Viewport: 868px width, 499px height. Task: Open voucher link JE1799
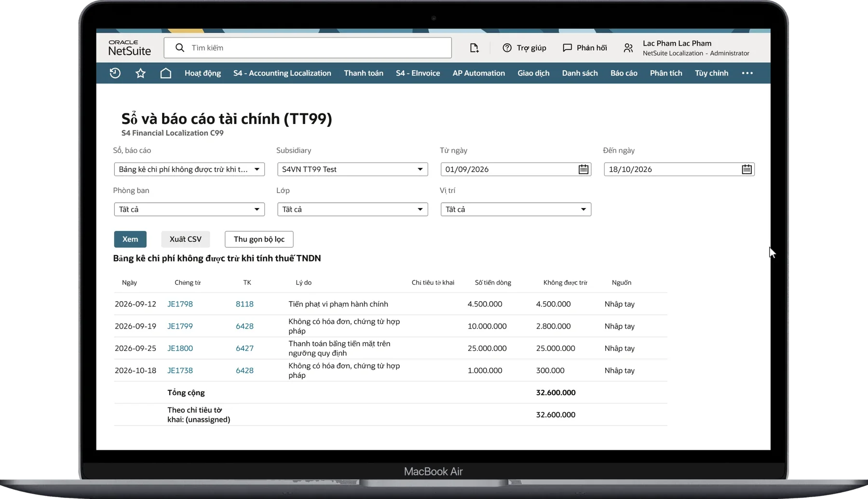pyautogui.click(x=180, y=326)
